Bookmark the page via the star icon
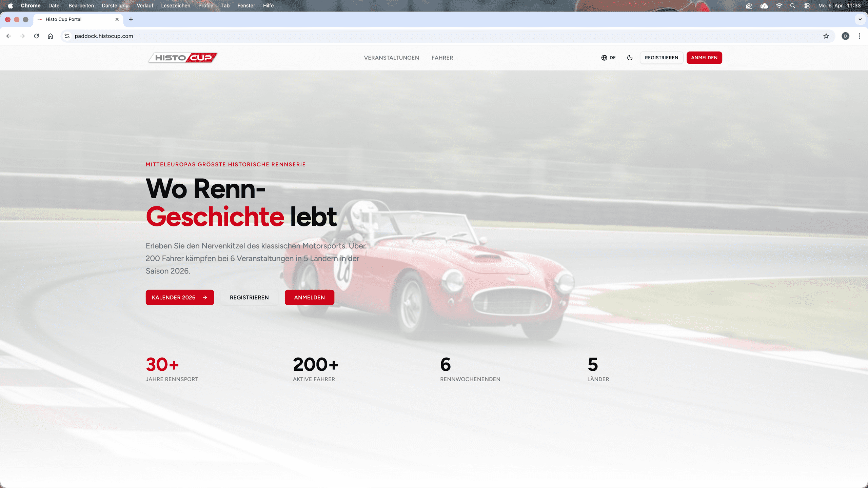868x488 pixels. (826, 36)
